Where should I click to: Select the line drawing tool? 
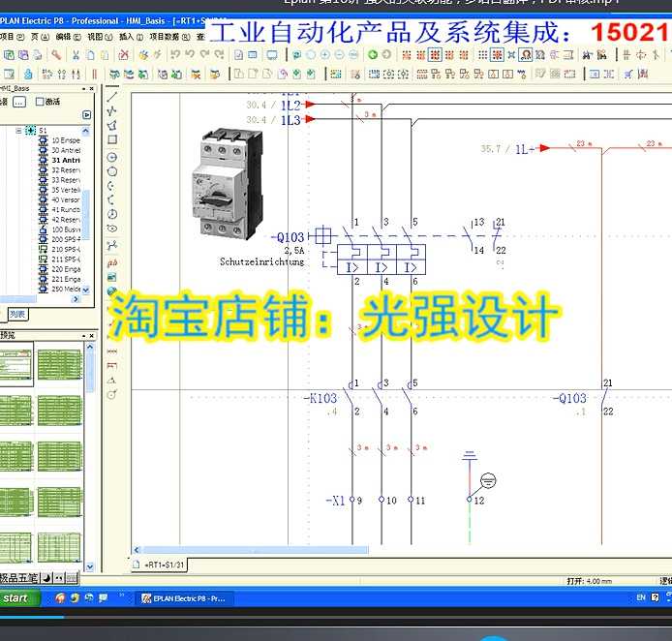(x=112, y=97)
